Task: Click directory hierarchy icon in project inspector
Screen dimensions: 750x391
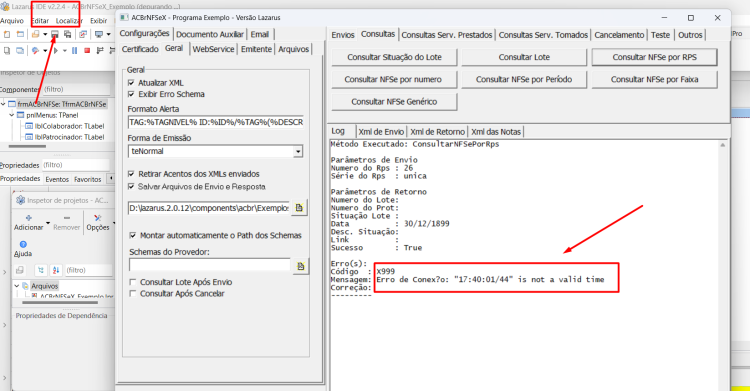Action: coord(41,270)
